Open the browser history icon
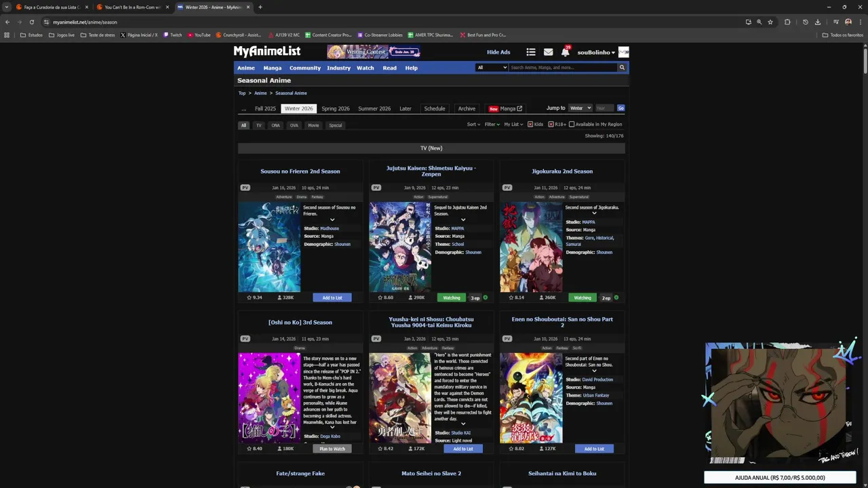Viewport: 868px width, 488px height. pyautogui.click(x=806, y=22)
